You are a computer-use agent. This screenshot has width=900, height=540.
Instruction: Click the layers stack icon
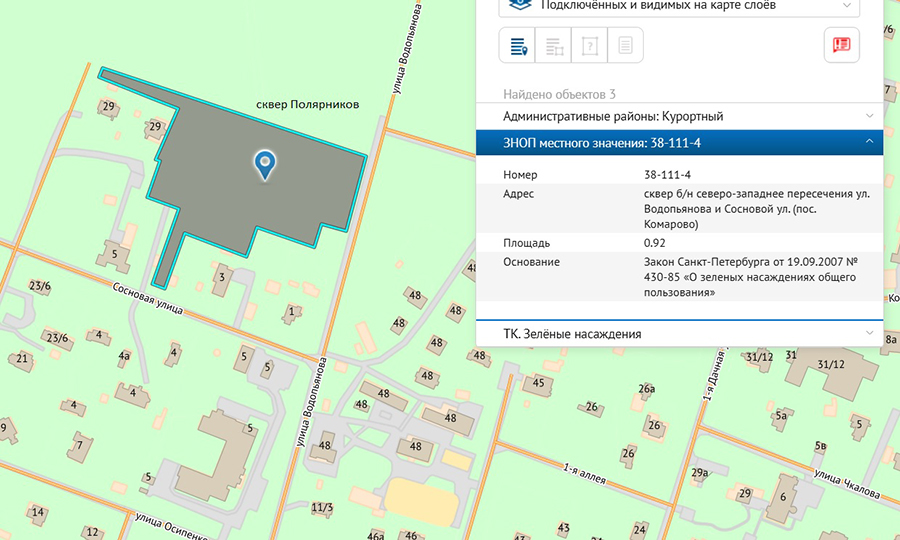click(x=520, y=5)
